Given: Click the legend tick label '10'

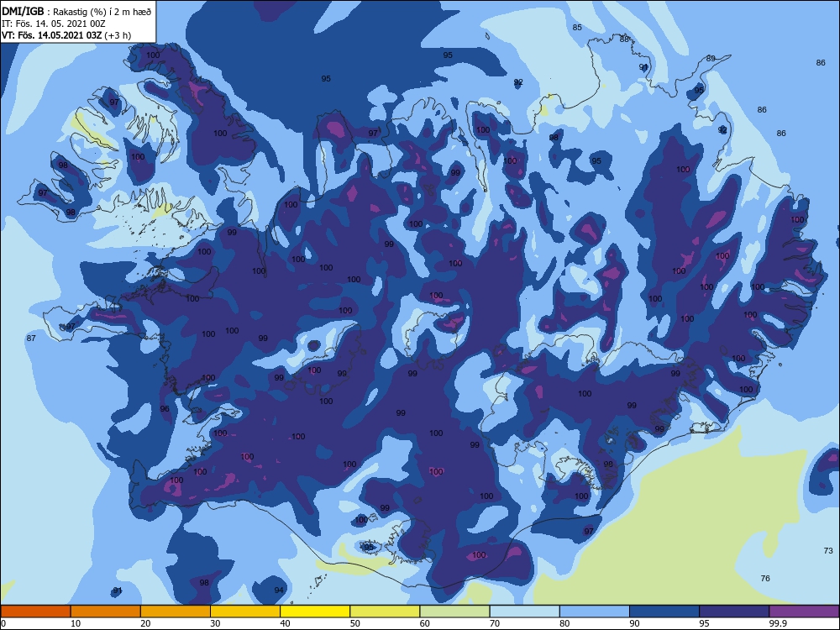Looking at the screenshot, I should click(76, 623).
